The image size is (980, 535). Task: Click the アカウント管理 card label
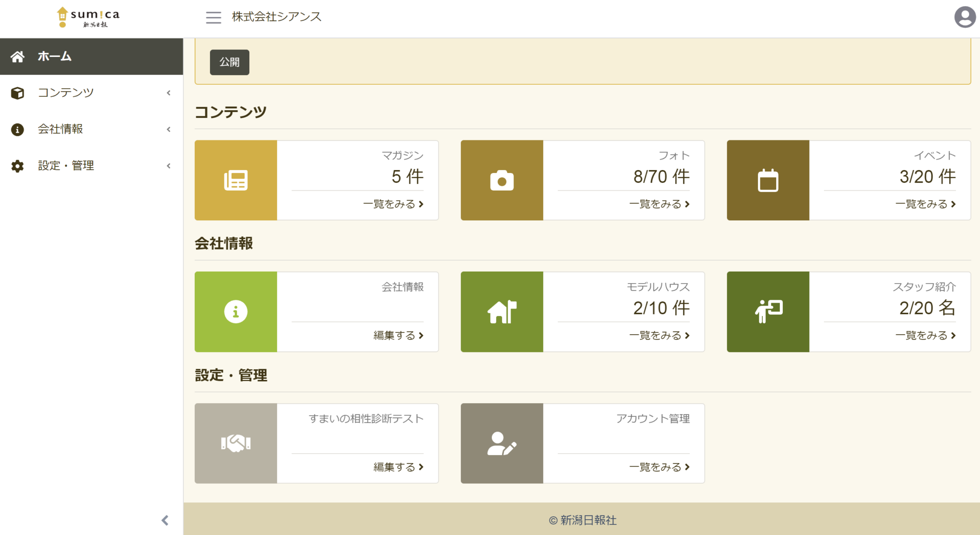point(653,419)
